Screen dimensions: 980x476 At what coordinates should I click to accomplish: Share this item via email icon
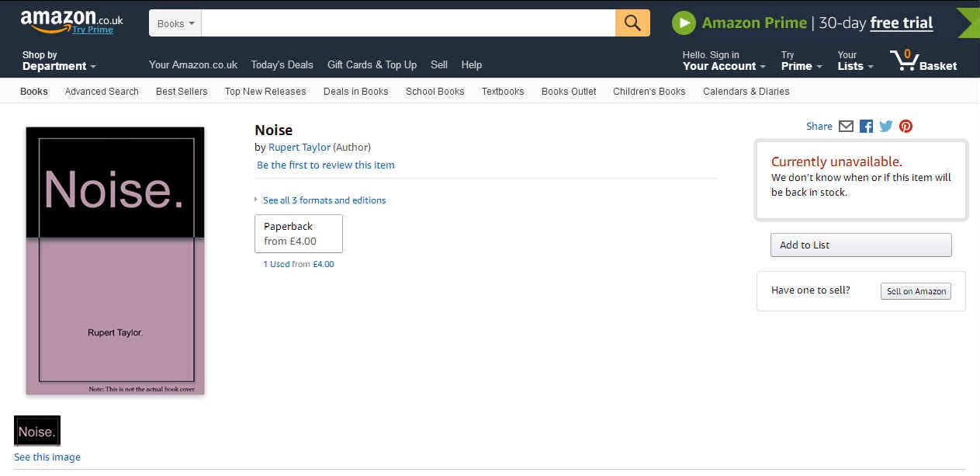pos(846,127)
